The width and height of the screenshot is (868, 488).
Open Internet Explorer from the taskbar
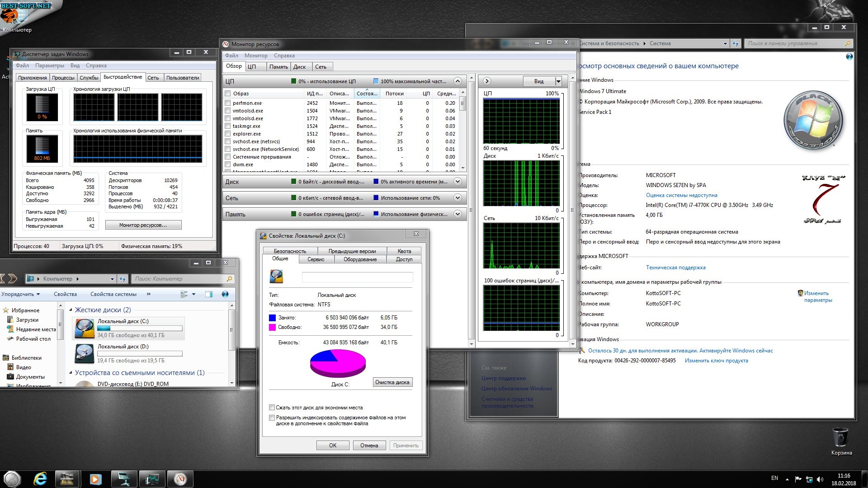pos(40,479)
